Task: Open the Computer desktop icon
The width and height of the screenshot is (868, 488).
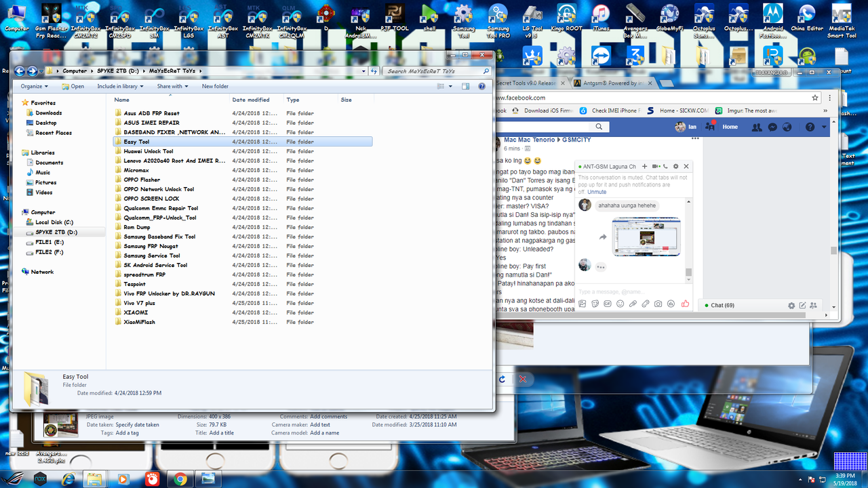Action: [x=16, y=18]
